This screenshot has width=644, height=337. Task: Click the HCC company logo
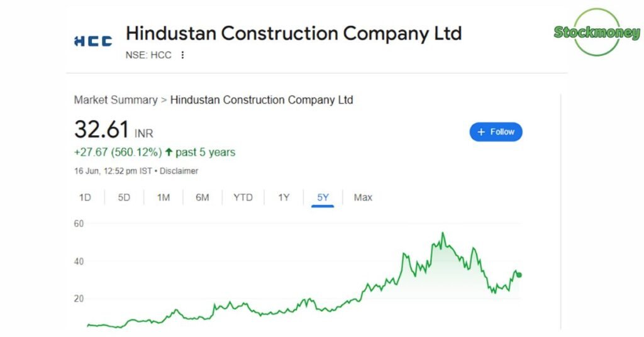[93, 41]
